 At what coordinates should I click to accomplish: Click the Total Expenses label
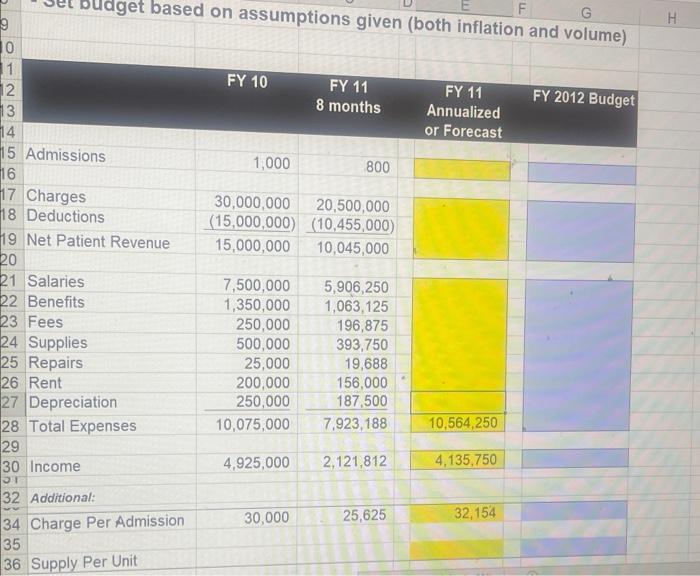83,426
